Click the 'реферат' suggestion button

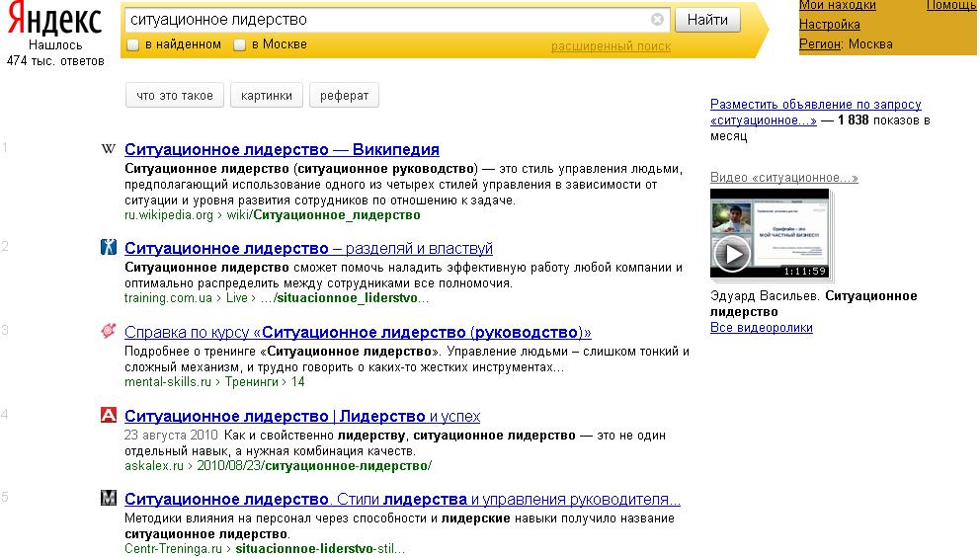click(x=344, y=96)
